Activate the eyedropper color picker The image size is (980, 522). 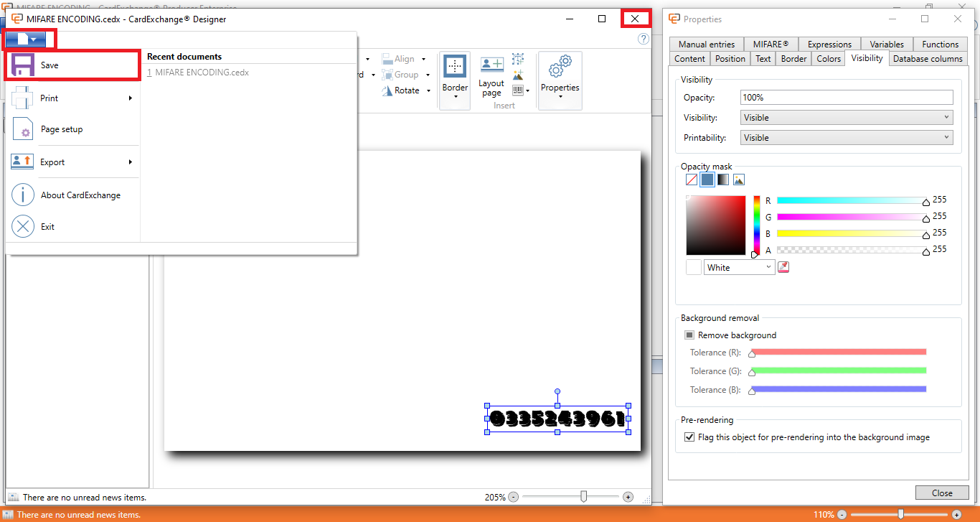(x=783, y=267)
